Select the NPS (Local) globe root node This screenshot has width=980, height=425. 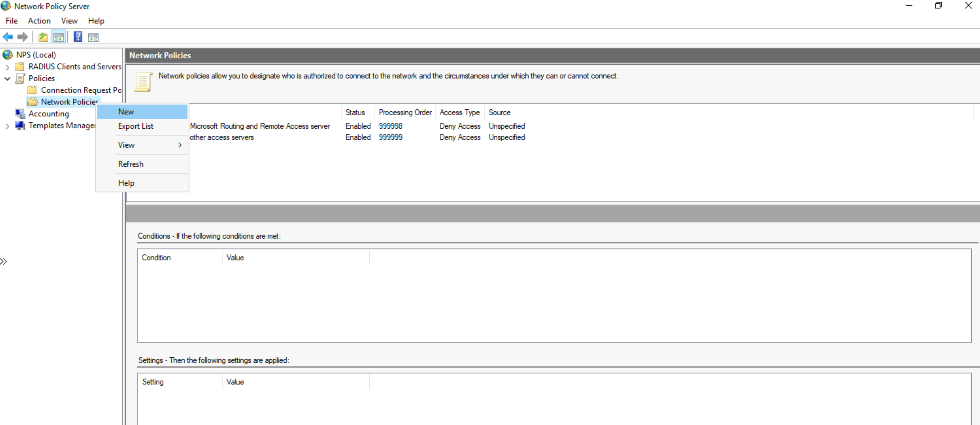[x=36, y=55]
